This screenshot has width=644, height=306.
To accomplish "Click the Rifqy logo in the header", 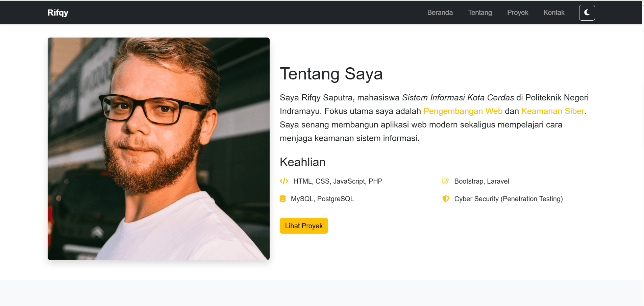I will tap(57, 13).
